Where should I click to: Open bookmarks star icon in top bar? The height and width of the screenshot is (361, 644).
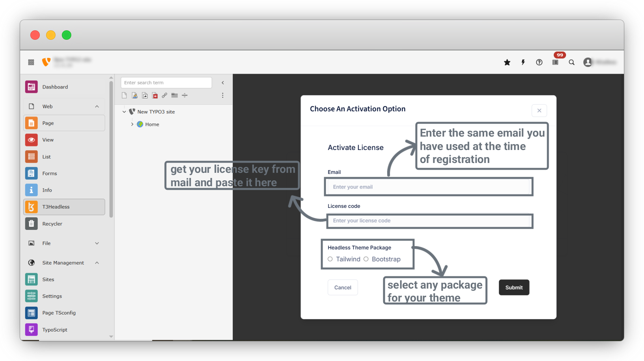507,62
